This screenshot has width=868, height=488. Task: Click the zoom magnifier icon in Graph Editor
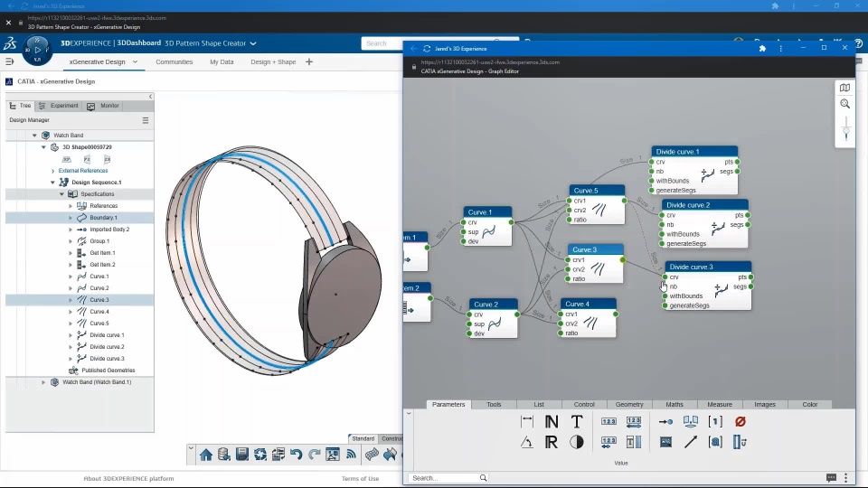(x=844, y=104)
